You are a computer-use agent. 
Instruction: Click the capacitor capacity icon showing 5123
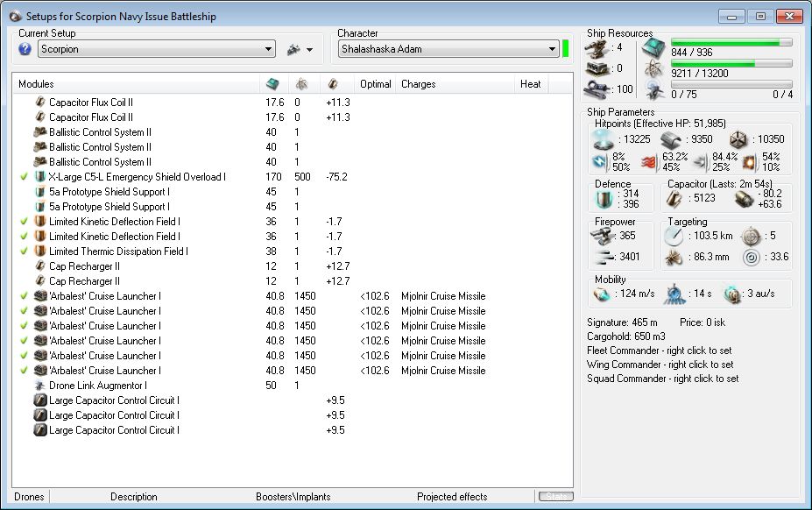pyautogui.click(x=674, y=199)
